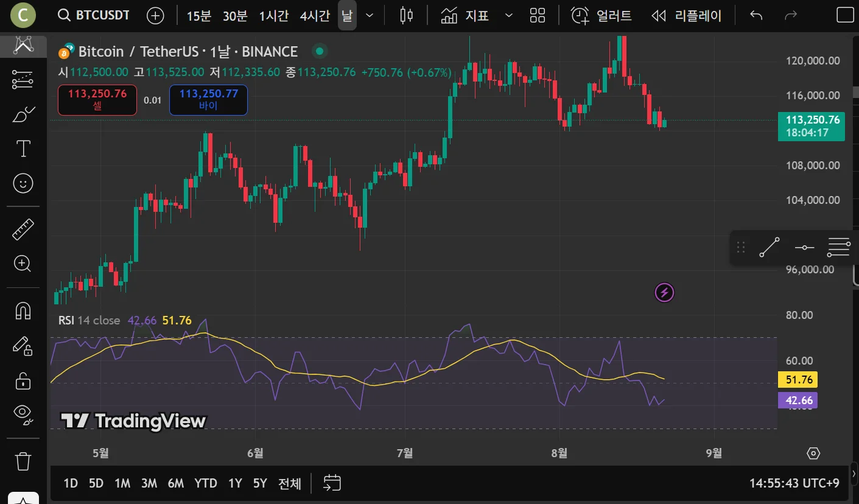Image resolution: width=859 pixels, height=504 pixels.
Task: Open the panel icon at top right
Action: (846, 15)
